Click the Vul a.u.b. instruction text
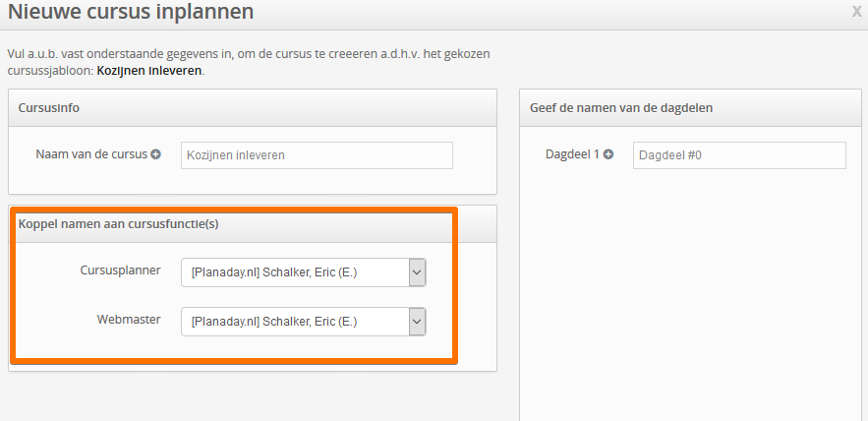868x421 pixels. pyautogui.click(x=249, y=63)
